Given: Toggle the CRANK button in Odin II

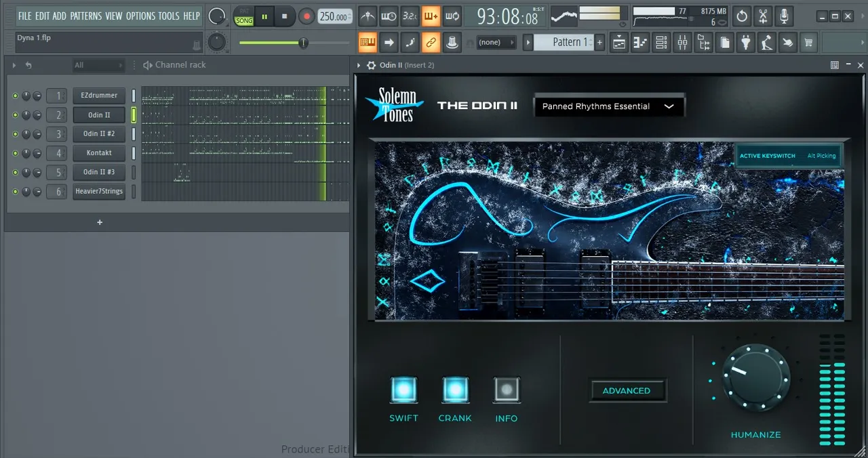Looking at the screenshot, I should click(455, 390).
